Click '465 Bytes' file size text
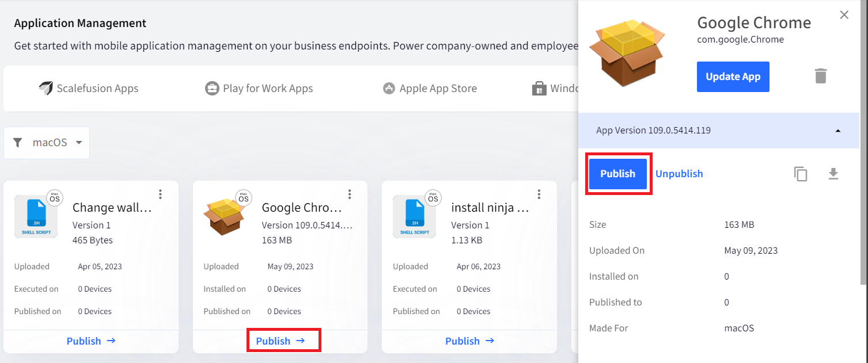The width and height of the screenshot is (868, 363). 93,240
